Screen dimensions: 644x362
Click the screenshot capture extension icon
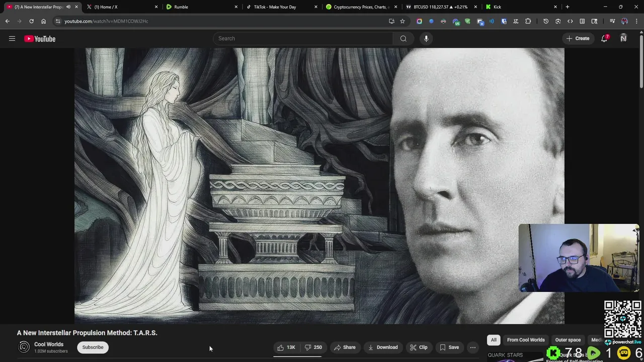pos(558,21)
